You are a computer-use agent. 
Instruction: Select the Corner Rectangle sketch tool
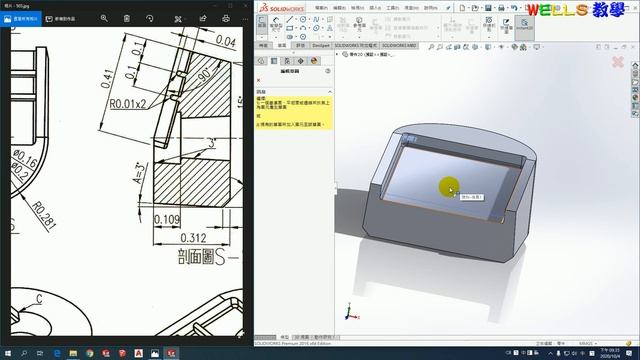click(289, 28)
